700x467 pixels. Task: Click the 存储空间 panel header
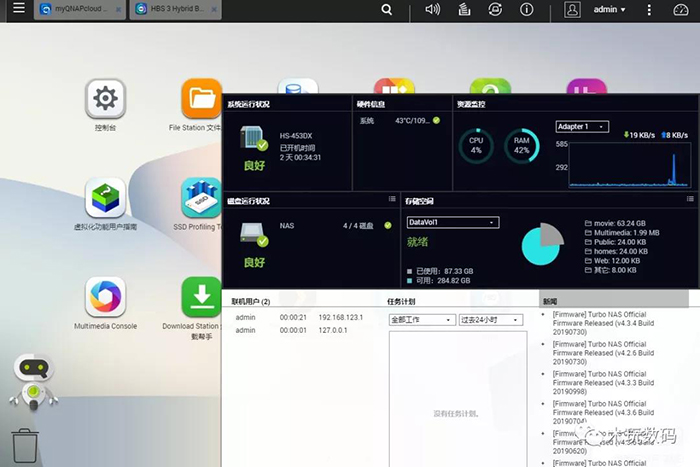coord(419,201)
